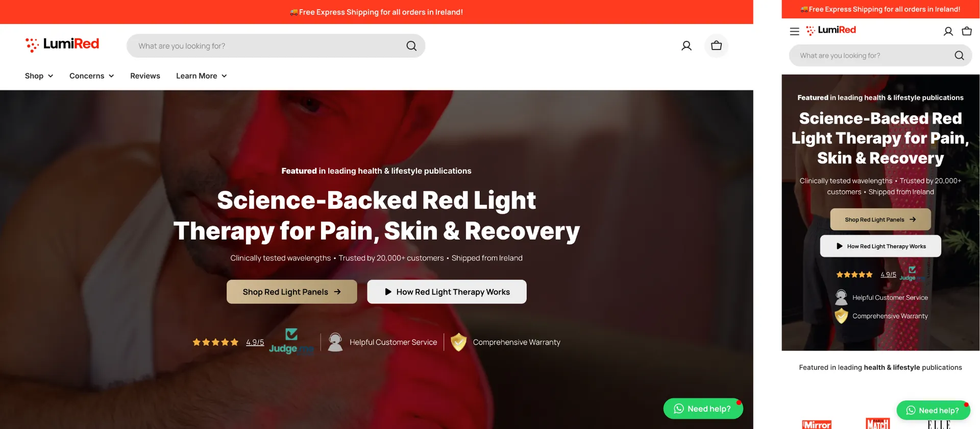This screenshot has width=980, height=429.
Task: Click the desktop search magnifier icon
Action: click(x=411, y=46)
